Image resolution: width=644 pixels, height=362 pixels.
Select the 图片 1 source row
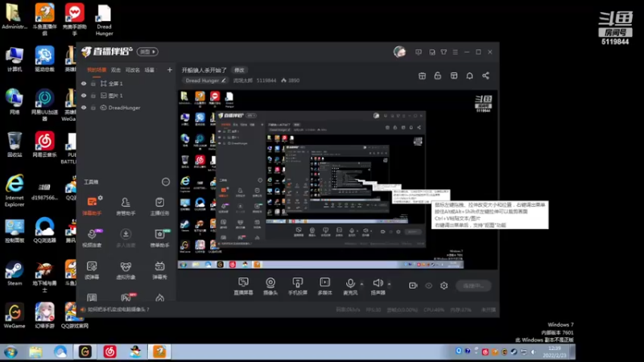[x=126, y=96]
